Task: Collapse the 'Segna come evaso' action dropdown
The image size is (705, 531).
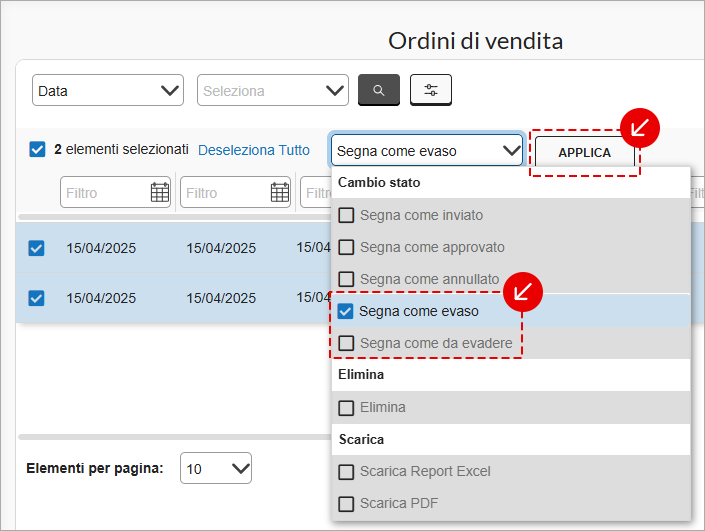Action: (427, 150)
